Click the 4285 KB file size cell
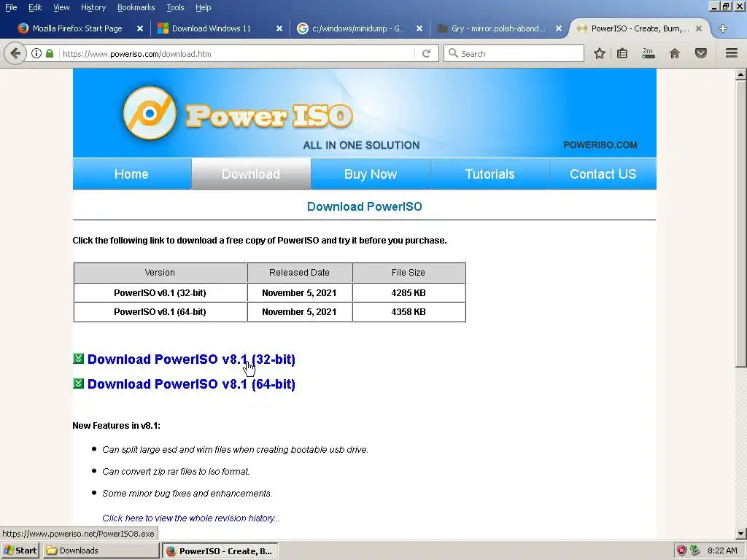 (x=409, y=293)
